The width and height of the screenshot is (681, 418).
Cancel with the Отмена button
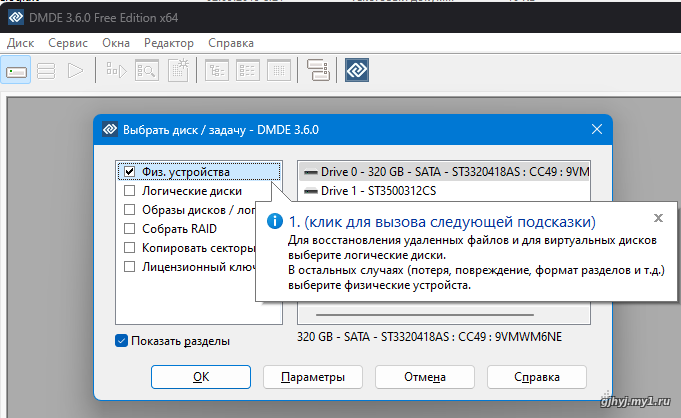(425, 377)
